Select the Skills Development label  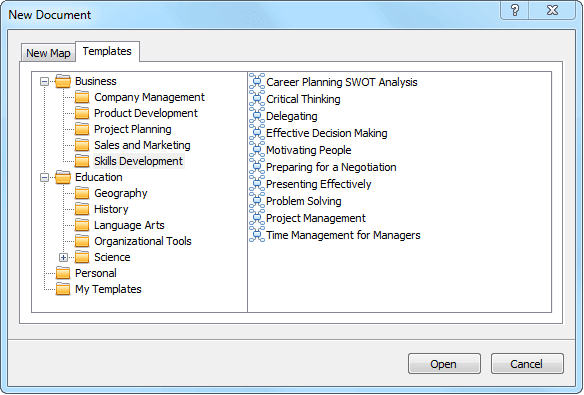(x=139, y=161)
